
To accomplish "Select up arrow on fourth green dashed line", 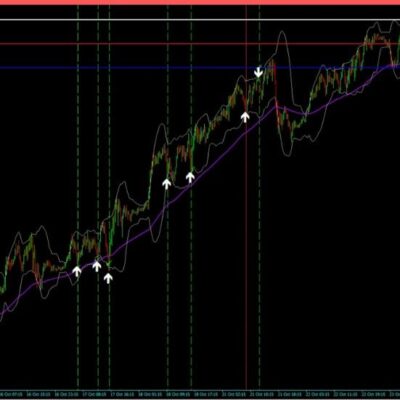I will [x=167, y=184].
